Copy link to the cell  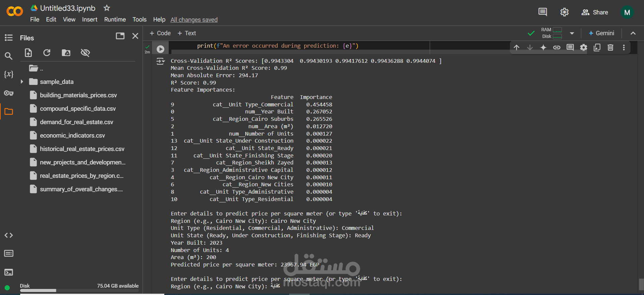557,47
